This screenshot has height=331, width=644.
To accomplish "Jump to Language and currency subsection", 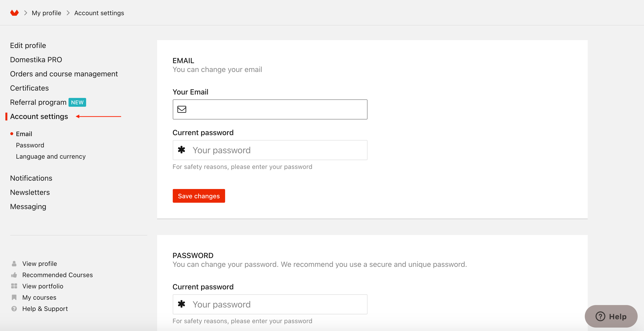I will (x=51, y=156).
